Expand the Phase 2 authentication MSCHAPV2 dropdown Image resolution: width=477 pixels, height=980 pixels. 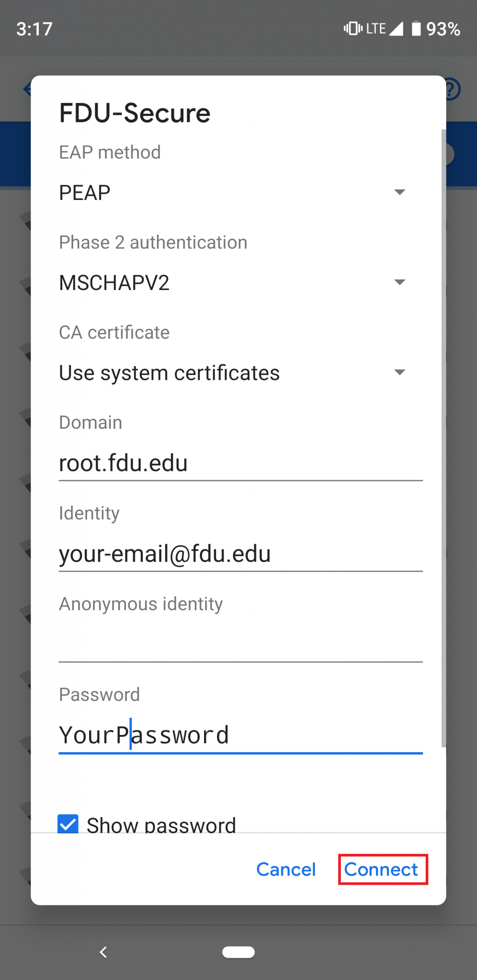(x=232, y=283)
